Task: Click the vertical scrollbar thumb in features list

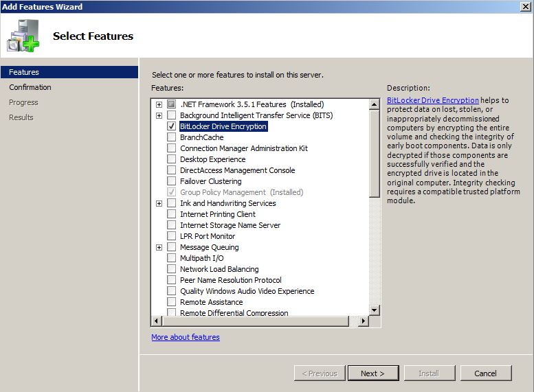Action: (375, 154)
